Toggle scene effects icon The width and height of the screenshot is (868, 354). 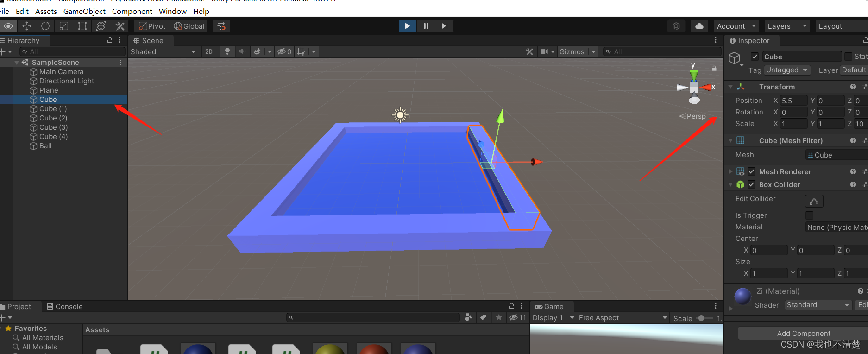[257, 51]
